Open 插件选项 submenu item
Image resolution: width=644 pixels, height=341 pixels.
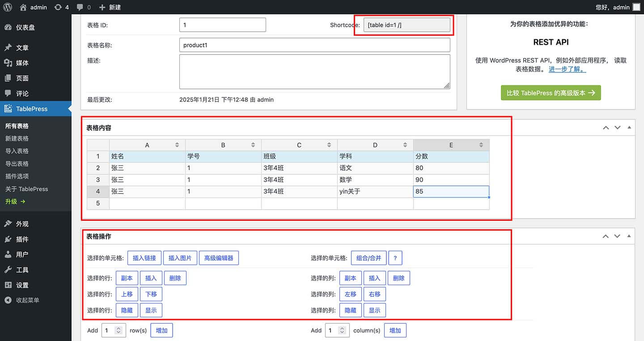(17, 176)
